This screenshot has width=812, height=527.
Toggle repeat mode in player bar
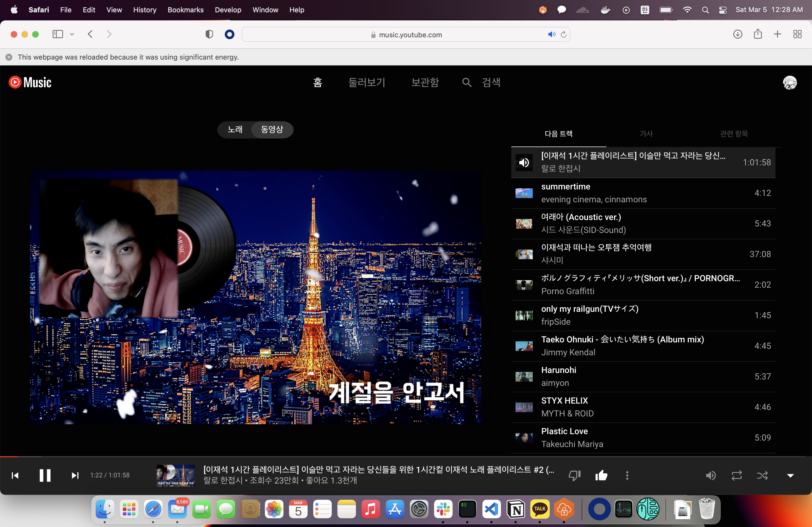[x=737, y=475]
